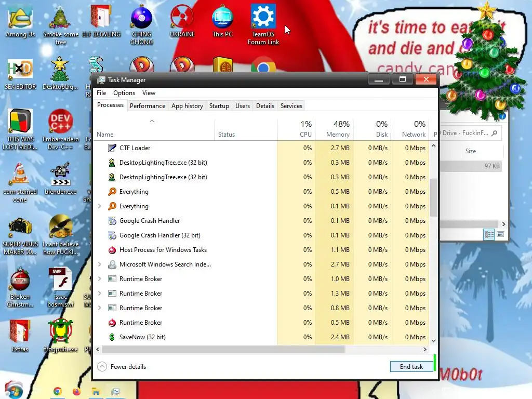Select Google Crash Handler (32 bit) row
The height and width of the screenshot is (399, 532).
[x=261, y=235]
